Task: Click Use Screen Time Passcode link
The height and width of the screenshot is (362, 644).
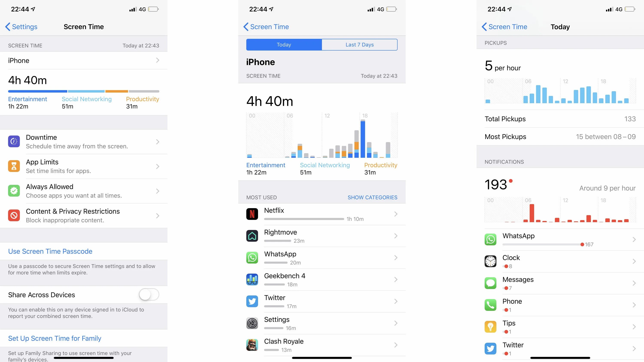Action: click(x=50, y=251)
